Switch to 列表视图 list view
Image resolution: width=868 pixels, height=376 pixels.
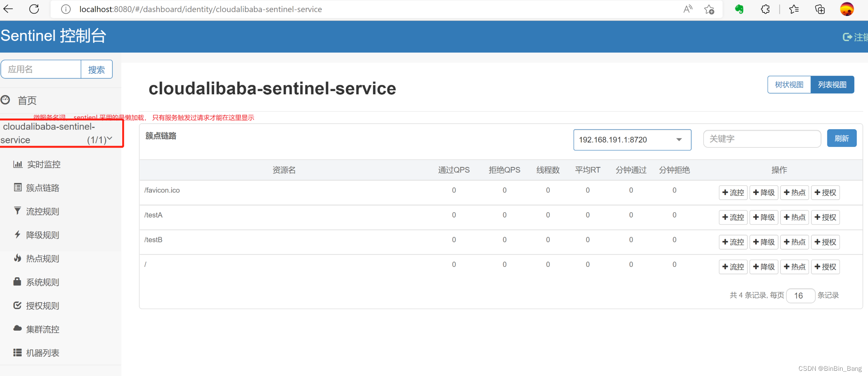832,85
